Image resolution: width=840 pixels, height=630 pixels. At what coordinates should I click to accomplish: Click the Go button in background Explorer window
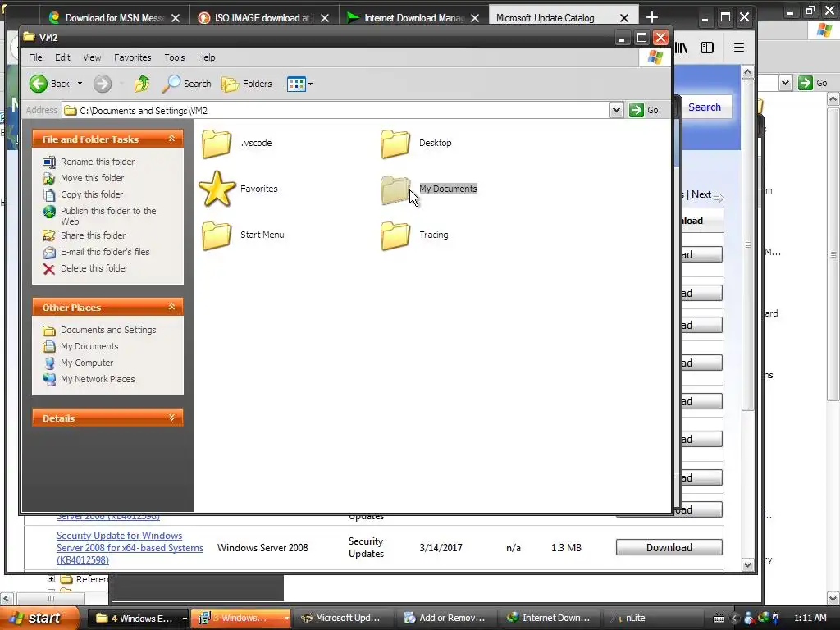point(813,83)
